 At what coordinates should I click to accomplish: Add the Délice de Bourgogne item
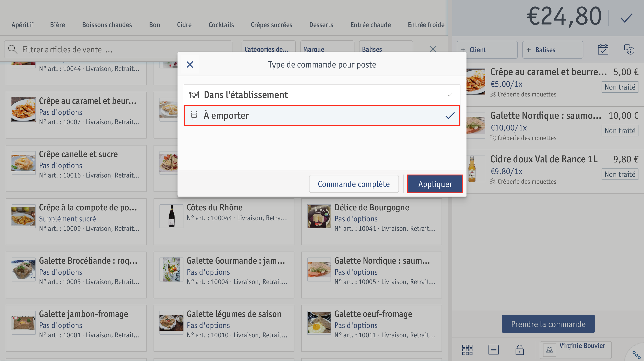tap(372, 222)
